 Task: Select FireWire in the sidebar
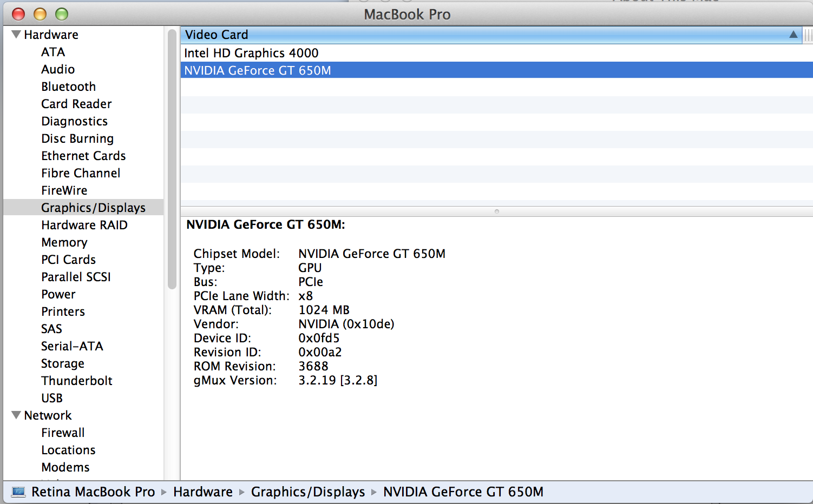tap(64, 190)
